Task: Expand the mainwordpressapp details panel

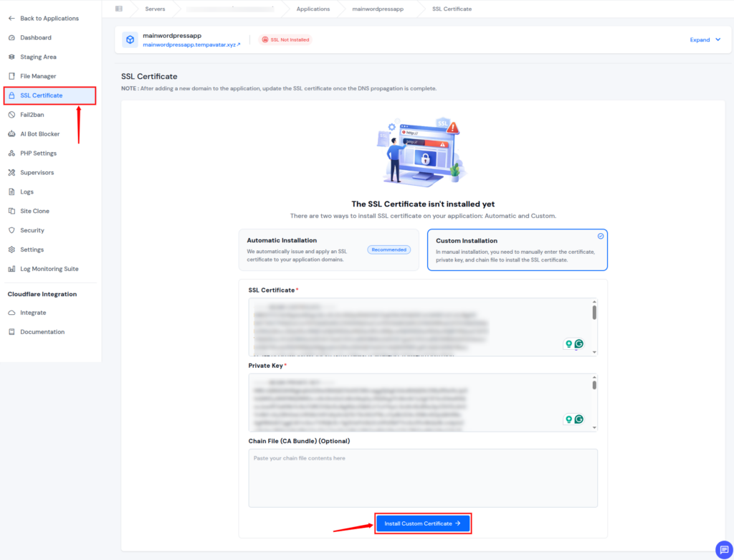Action: pos(705,40)
